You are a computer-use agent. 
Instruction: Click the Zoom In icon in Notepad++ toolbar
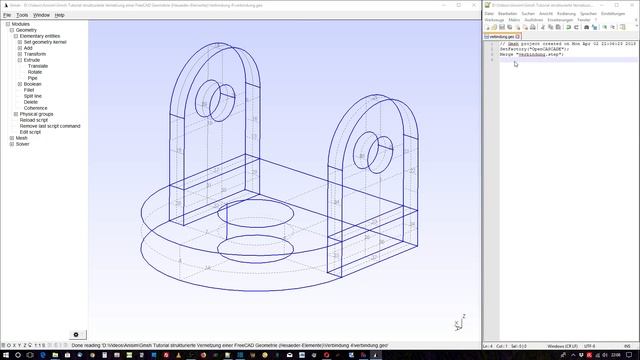(x=604, y=27)
